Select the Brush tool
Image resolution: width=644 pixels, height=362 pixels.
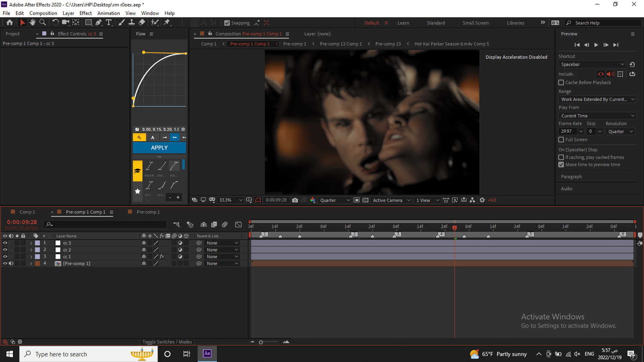pos(122,23)
